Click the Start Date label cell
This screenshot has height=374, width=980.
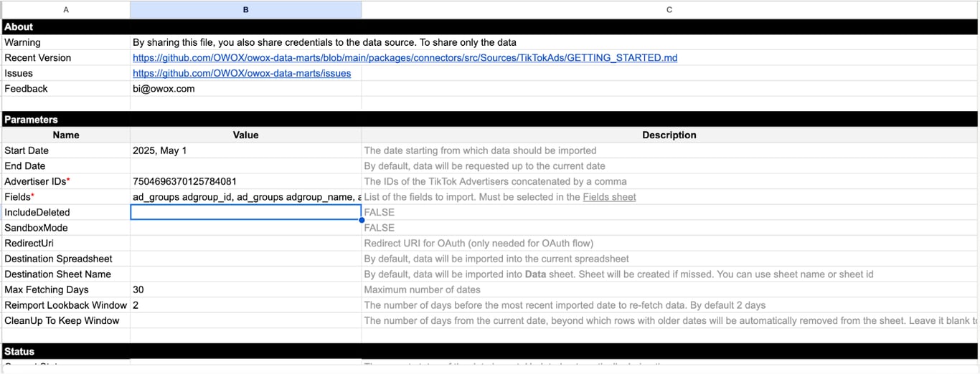pos(66,150)
